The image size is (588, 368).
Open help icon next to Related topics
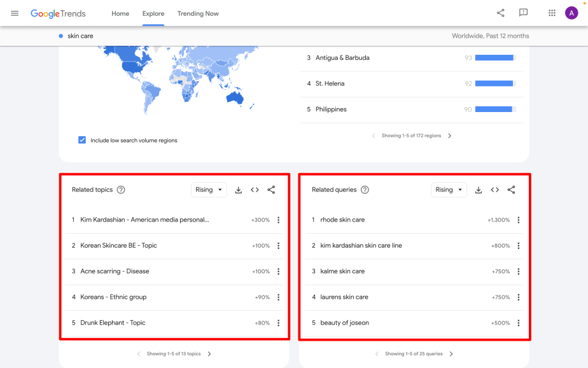[x=121, y=190]
